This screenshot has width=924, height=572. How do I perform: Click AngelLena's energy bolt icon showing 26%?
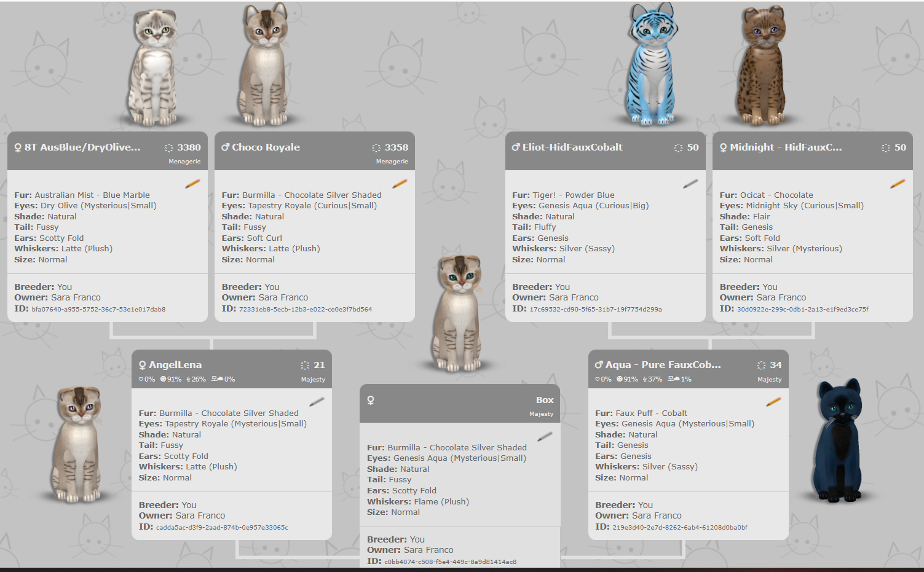point(188,380)
